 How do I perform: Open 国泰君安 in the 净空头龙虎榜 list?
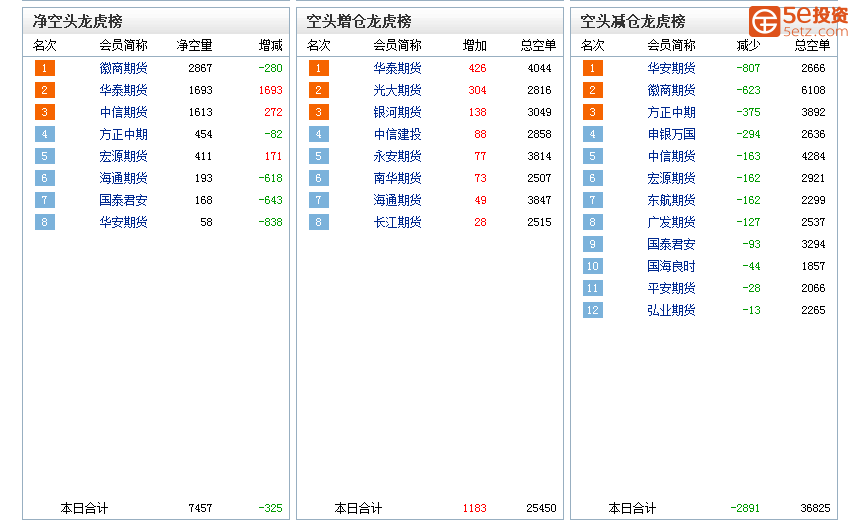point(123,200)
